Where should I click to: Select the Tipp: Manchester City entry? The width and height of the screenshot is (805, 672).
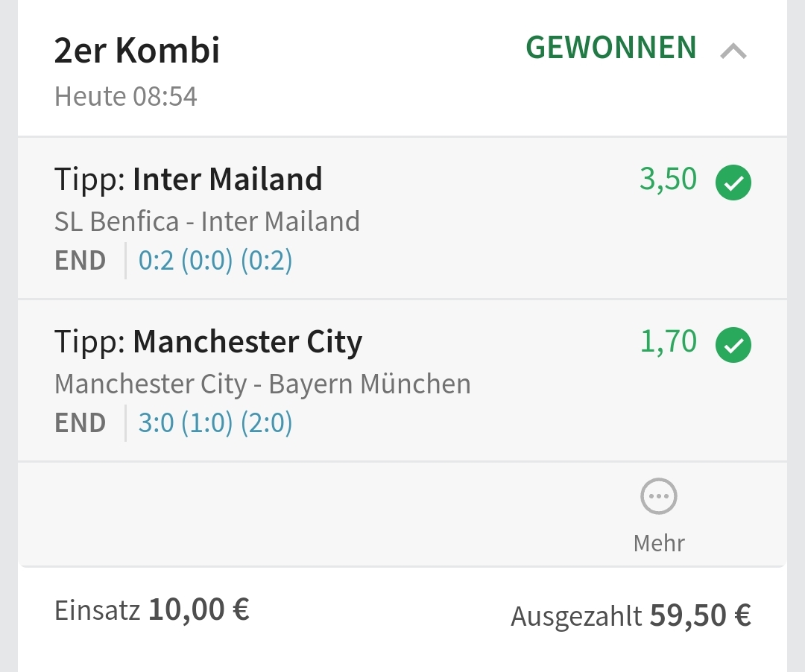click(x=209, y=342)
